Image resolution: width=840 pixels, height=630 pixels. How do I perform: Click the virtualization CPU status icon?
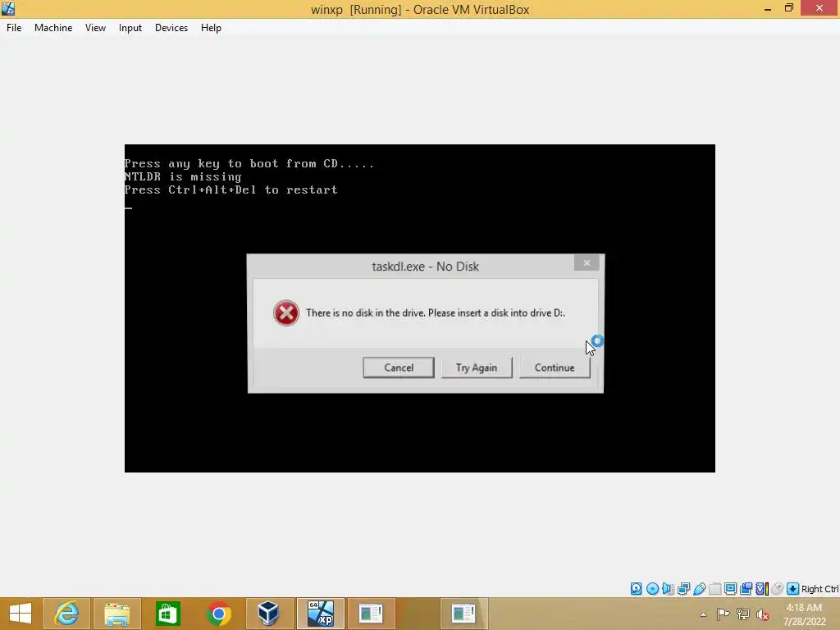tap(762, 589)
